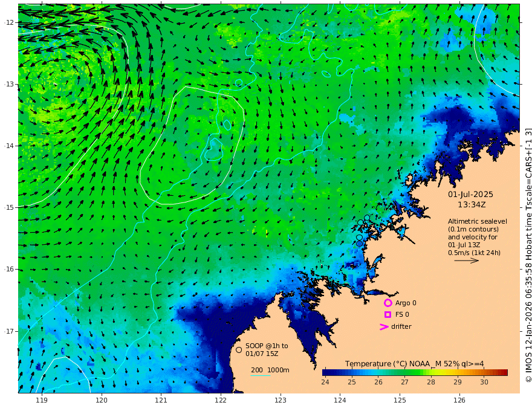Click the 122 longitude axis label
The width and height of the screenshot is (532, 411).
point(221,401)
